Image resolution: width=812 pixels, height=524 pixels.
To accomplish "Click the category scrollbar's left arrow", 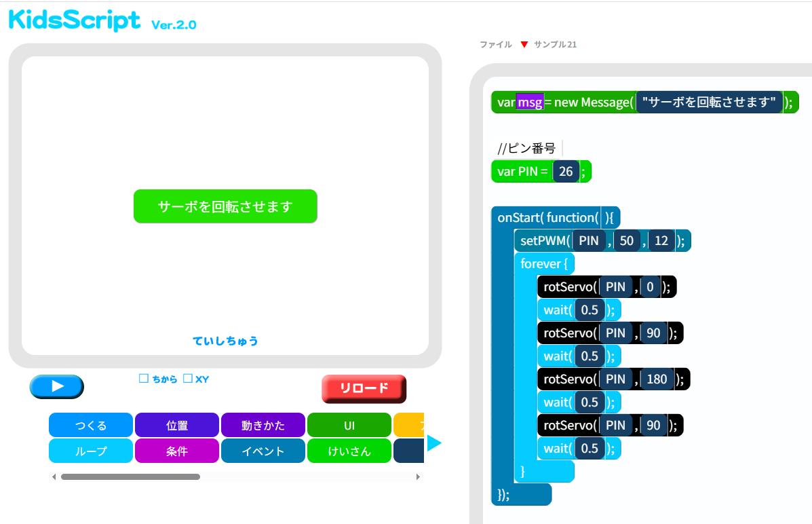I will coord(54,477).
